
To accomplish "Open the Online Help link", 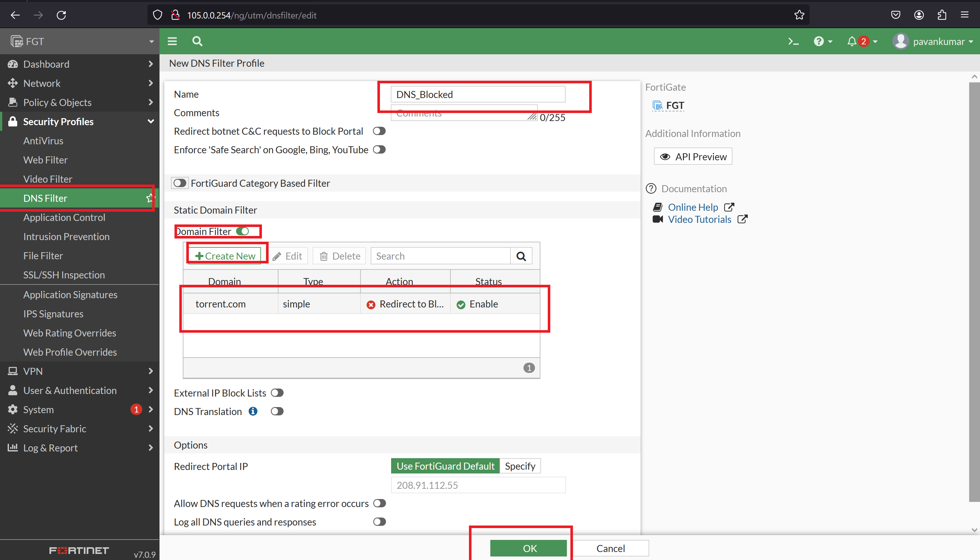I will [693, 207].
